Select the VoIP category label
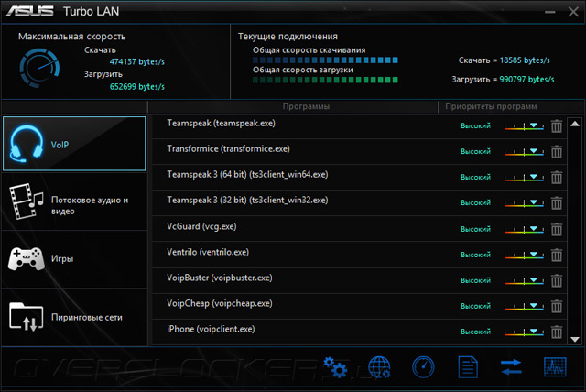This screenshot has width=586, height=392. tap(60, 145)
